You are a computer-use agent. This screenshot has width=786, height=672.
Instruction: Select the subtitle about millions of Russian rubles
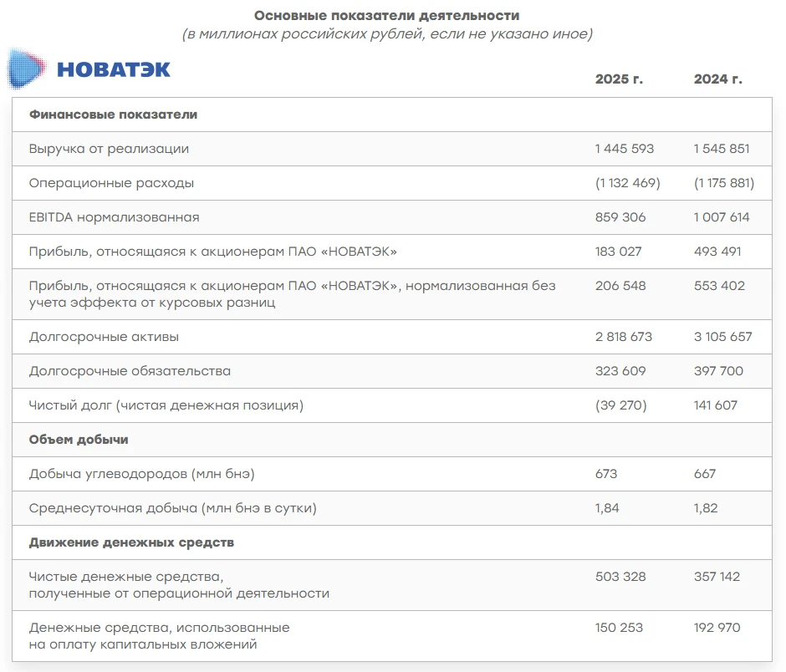click(387, 34)
